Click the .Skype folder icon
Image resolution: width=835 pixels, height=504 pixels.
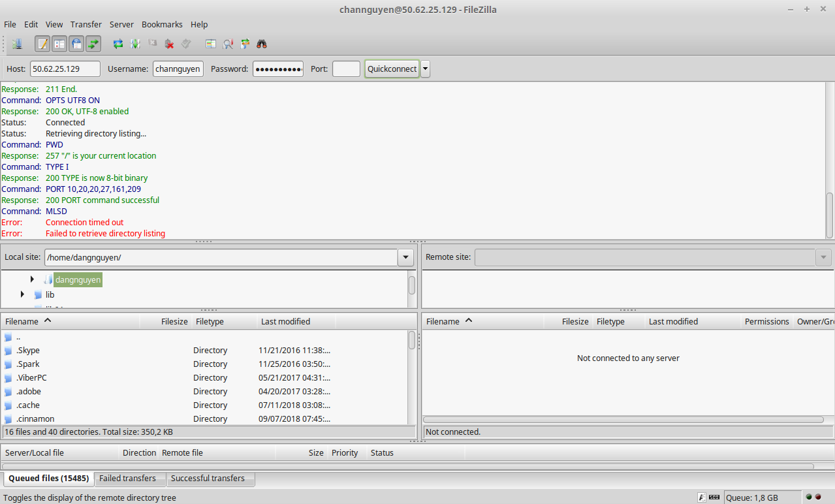coord(8,351)
